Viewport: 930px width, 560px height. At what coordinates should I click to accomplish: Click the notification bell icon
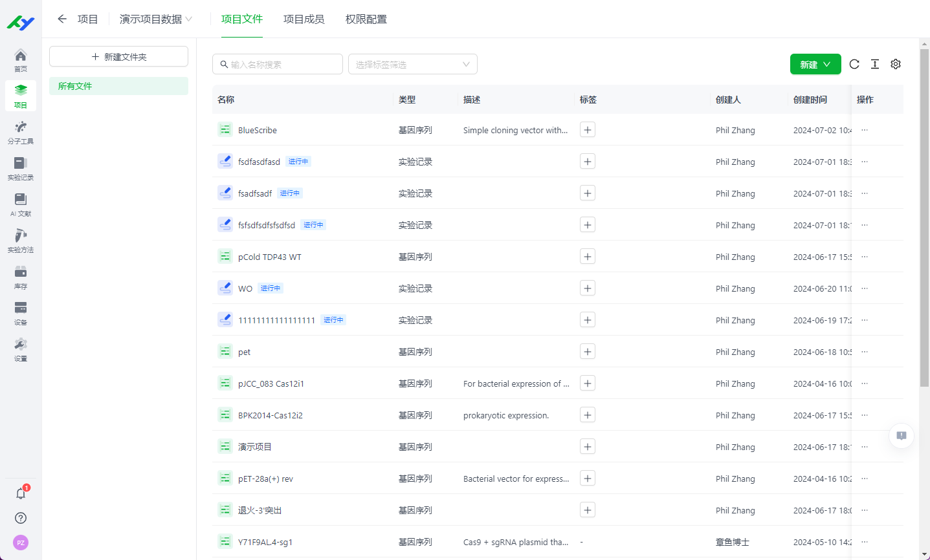(21, 493)
